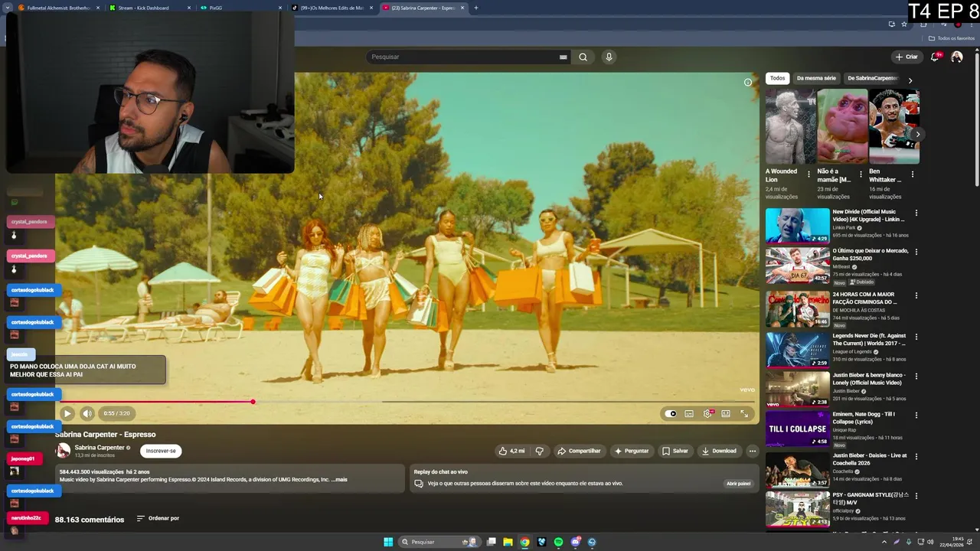Open options for A Wounded Lion short
Screen dimensions: 980x551
(x=808, y=174)
